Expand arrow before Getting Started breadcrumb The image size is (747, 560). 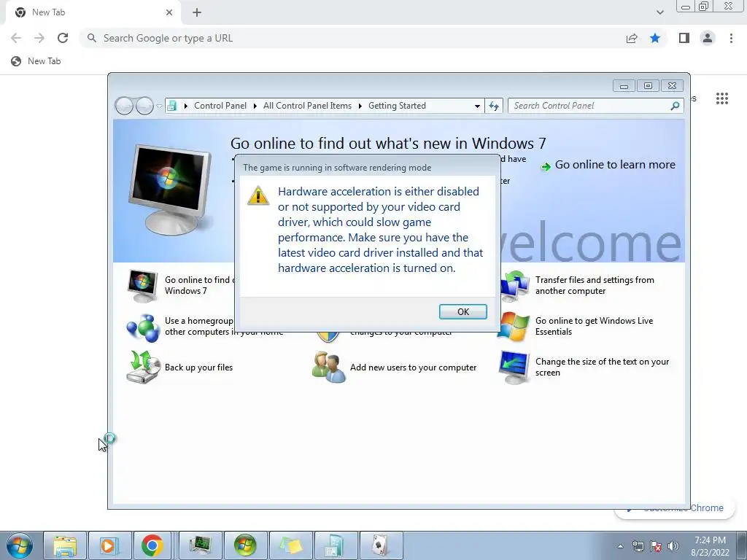click(x=360, y=106)
